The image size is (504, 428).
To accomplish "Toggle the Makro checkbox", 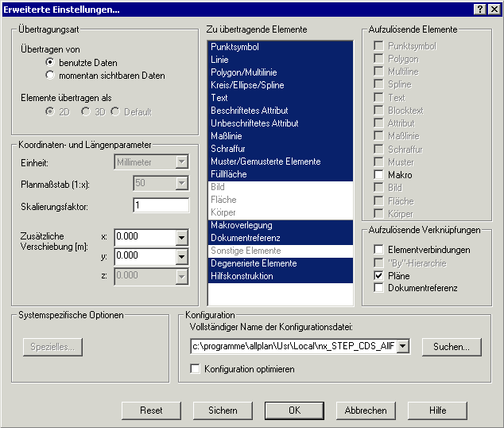I will [x=379, y=174].
